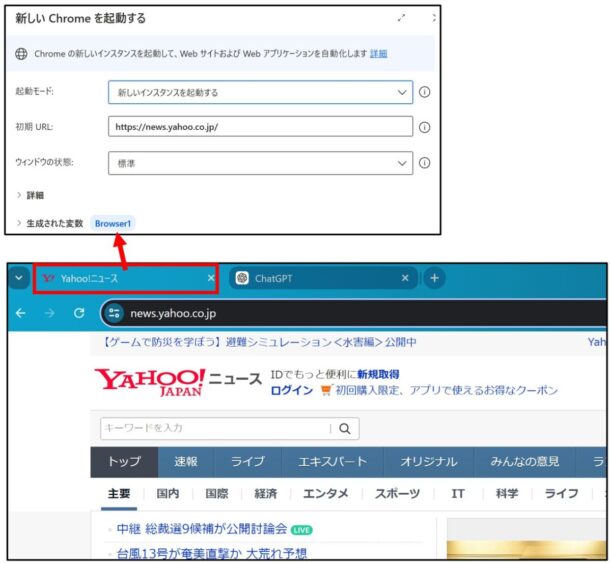Viewport: 611px width, 563px height.
Task: Show info for ウィンドウの状態
Action: [424, 163]
